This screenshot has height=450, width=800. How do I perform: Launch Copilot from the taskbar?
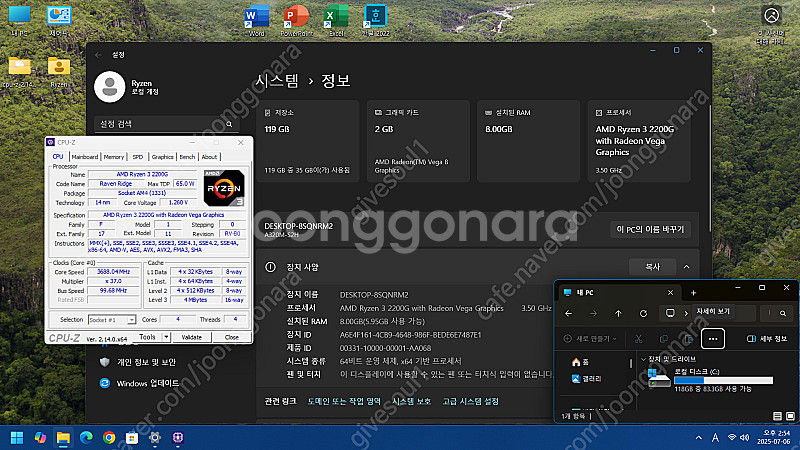pyautogui.click(x=40, y=438)
